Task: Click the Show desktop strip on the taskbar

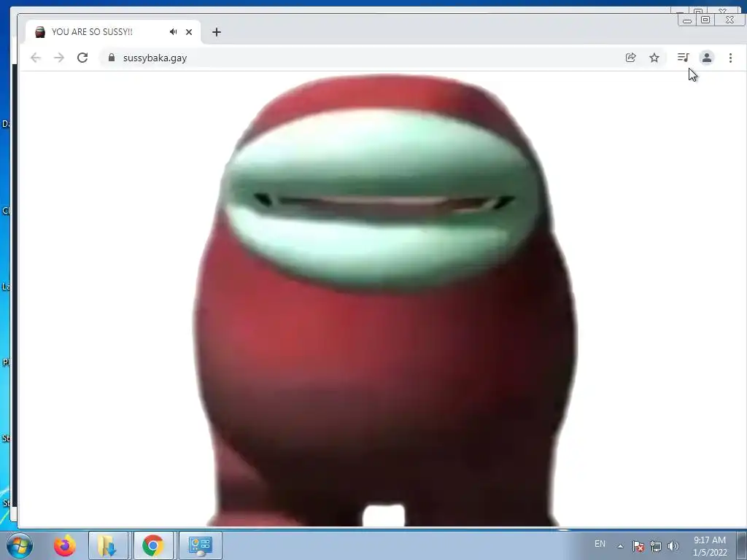Action: coord(742,545)
